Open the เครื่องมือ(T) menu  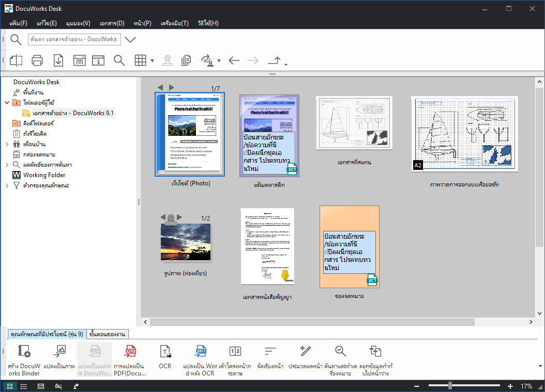click(175, 23)
